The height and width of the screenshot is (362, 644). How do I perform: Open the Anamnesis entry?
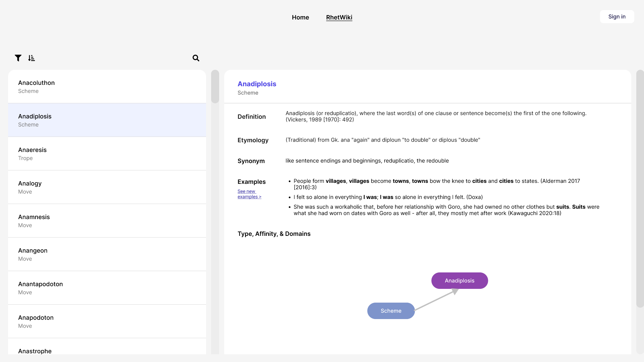(107, 221)
